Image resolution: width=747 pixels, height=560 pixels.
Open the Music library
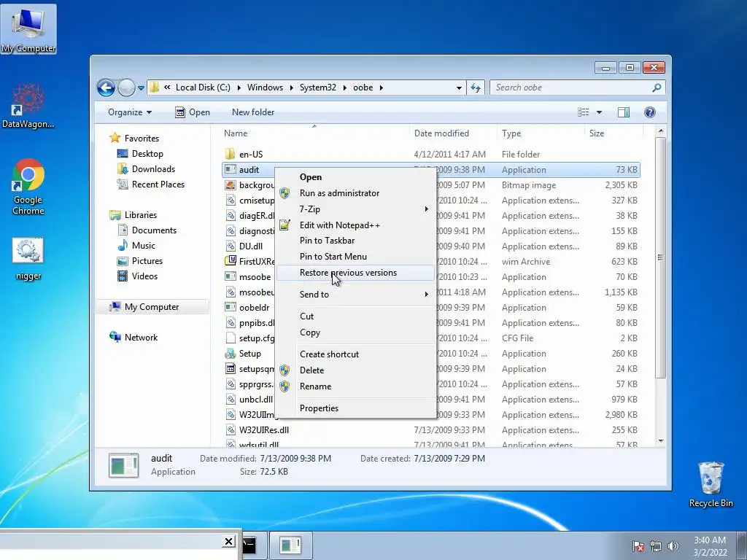tap(144, 246)
